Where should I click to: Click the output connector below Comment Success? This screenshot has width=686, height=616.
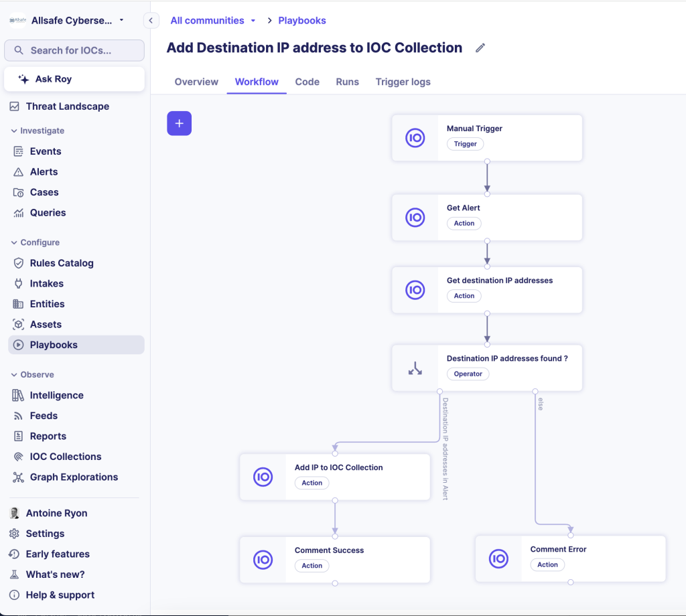pyautogui.click(x=335, y=583)
